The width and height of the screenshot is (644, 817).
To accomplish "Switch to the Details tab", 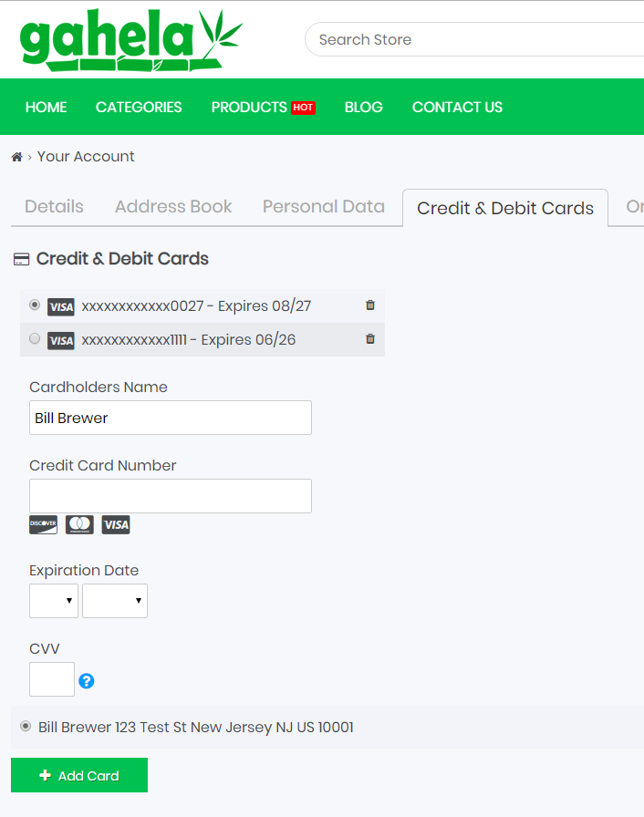I will [x=54, y=206].
